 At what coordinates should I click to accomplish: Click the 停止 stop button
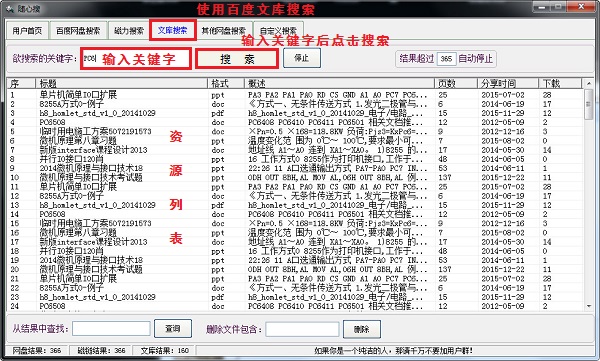tap(302, 58)
